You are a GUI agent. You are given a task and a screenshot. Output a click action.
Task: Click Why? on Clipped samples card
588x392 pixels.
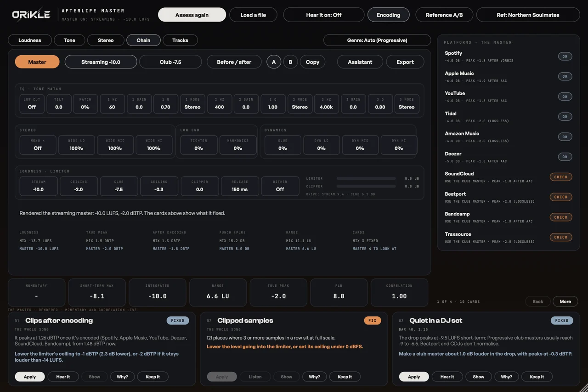[x=314, y=377]
